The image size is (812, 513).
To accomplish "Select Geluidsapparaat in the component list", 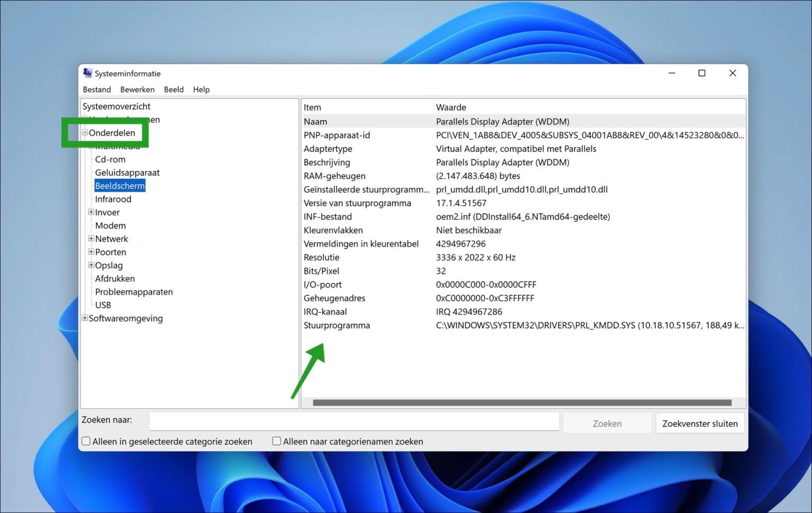I will point(127,172).
